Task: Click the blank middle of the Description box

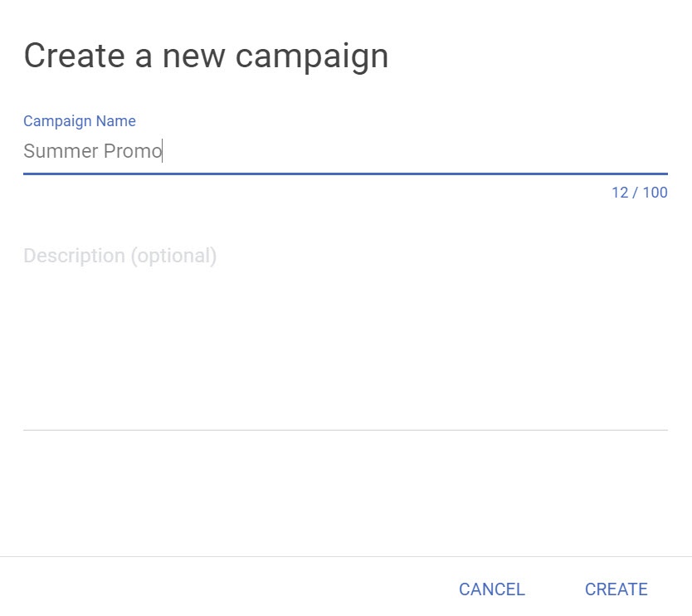Action: tap(345, 349)
